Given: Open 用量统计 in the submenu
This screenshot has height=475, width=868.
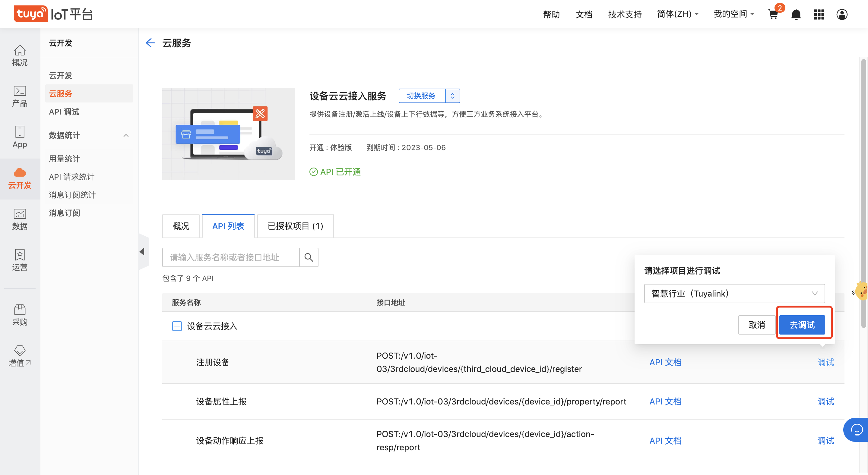Looking at the screenshot, I should click(64, 159).
